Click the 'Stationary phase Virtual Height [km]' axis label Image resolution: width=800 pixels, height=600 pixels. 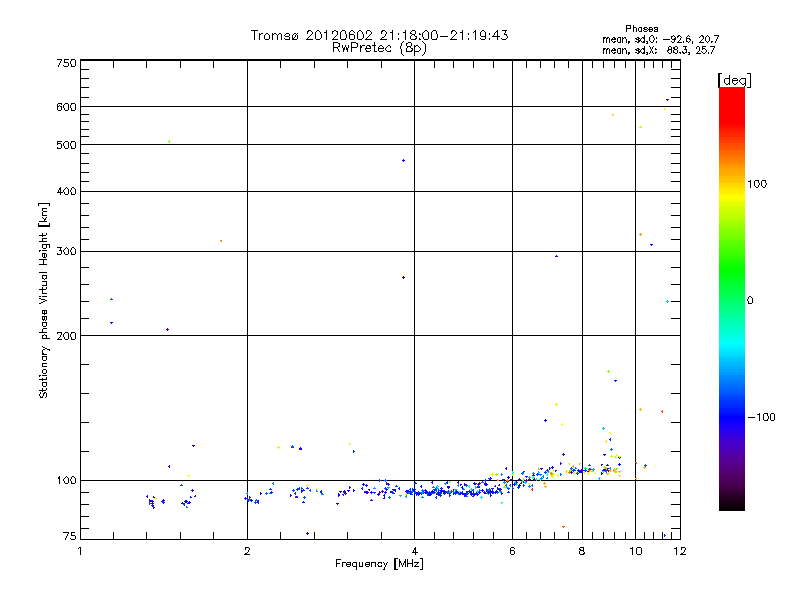pos(44,301)
